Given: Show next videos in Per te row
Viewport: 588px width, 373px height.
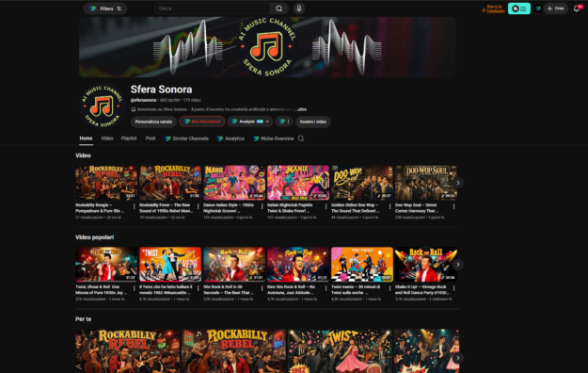Looking at the screenshot, I should tap(458, 358).
